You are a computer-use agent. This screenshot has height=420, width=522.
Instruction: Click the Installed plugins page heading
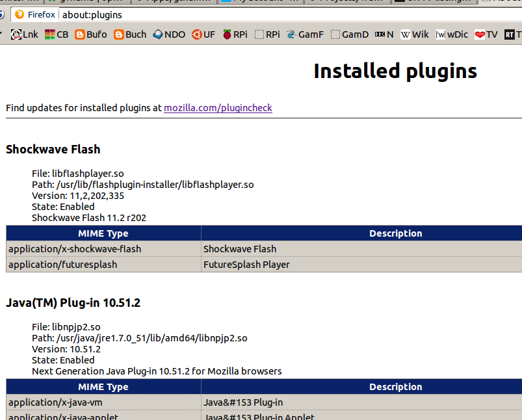[x=395, y=71]
